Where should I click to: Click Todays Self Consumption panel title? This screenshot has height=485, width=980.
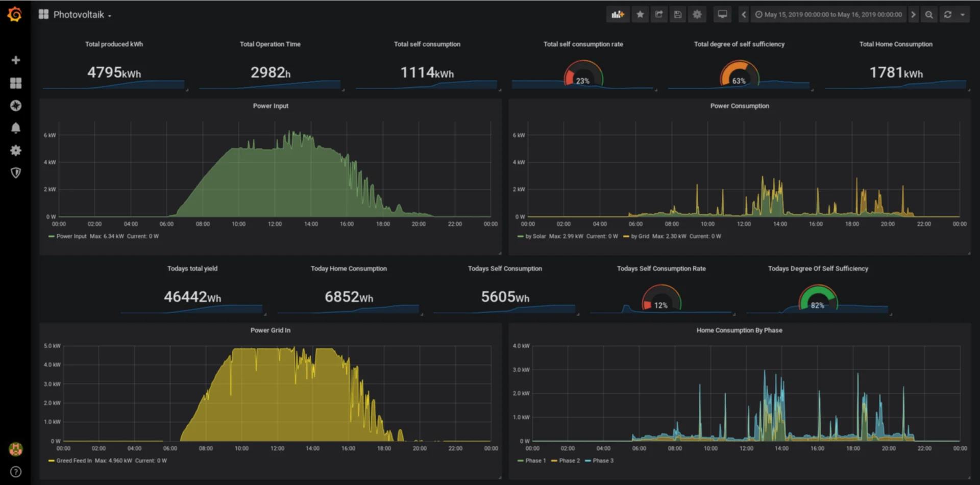[x=505, y=269]
